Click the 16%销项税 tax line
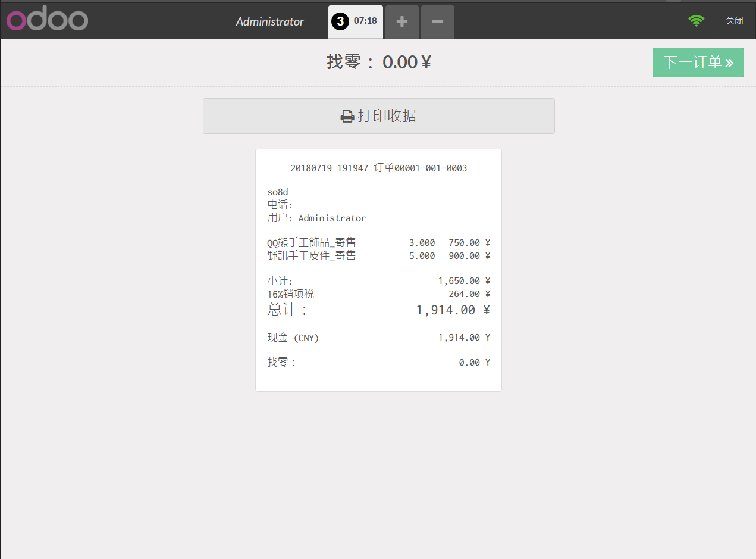The height and width of the screenshot is (559, 756). (x=379, y=294)
